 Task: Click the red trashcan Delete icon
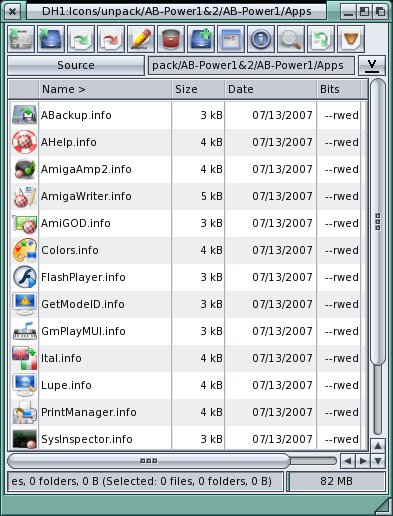171,39
